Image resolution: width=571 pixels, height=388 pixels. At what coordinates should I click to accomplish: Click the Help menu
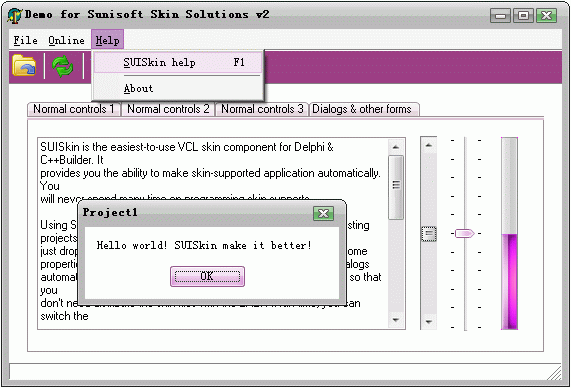(107, 40)
